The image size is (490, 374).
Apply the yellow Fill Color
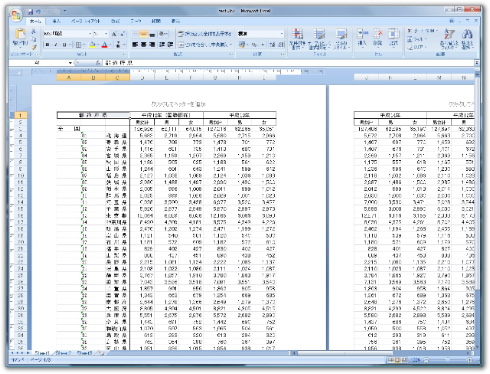(93, 45)
